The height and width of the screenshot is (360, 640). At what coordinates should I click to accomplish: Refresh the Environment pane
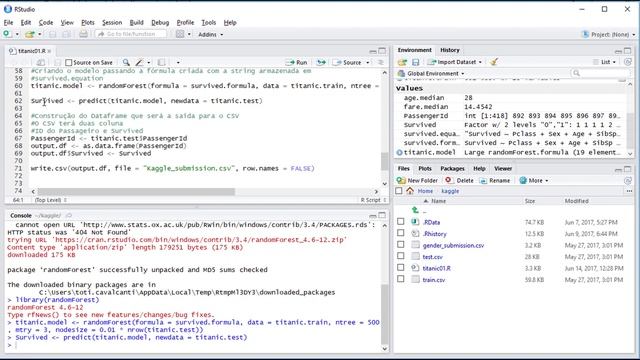[x=628, y=62]
